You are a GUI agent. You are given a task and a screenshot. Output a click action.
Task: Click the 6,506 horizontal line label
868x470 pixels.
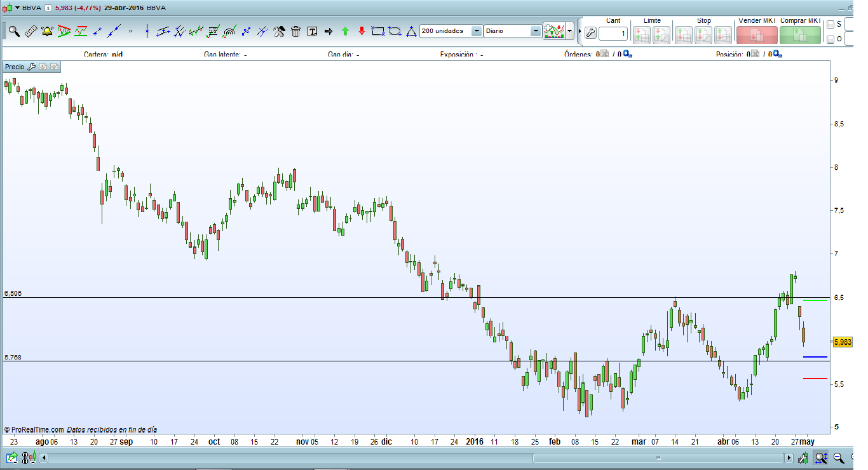(x=13, y=293)
